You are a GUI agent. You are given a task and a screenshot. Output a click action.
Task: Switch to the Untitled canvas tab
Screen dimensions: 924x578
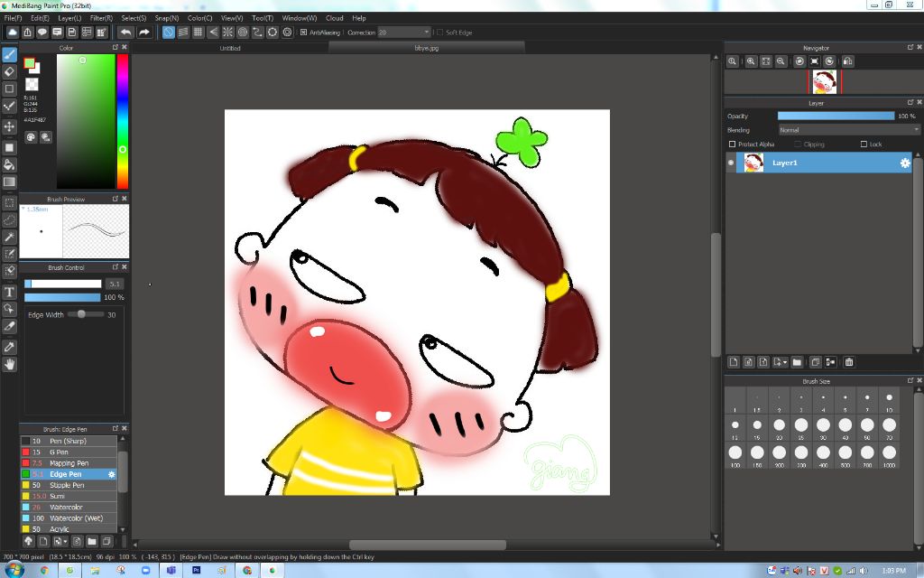point(230,49)
